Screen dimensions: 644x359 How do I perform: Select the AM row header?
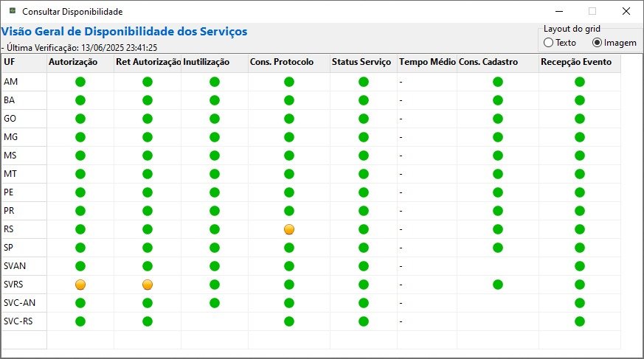(x=24, y=82)
